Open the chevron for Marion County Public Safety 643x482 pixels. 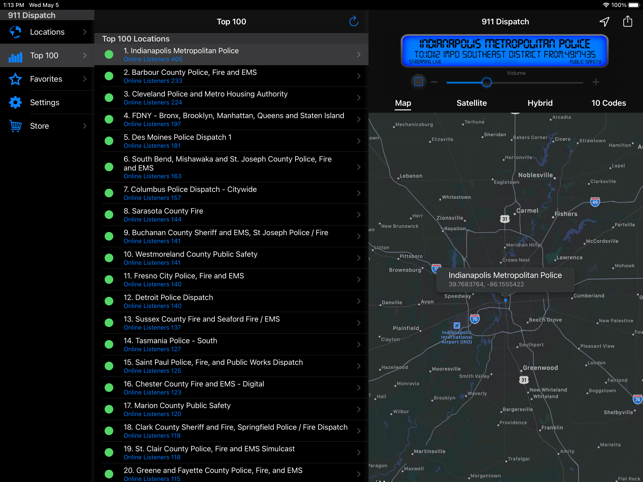pos(359,409)
